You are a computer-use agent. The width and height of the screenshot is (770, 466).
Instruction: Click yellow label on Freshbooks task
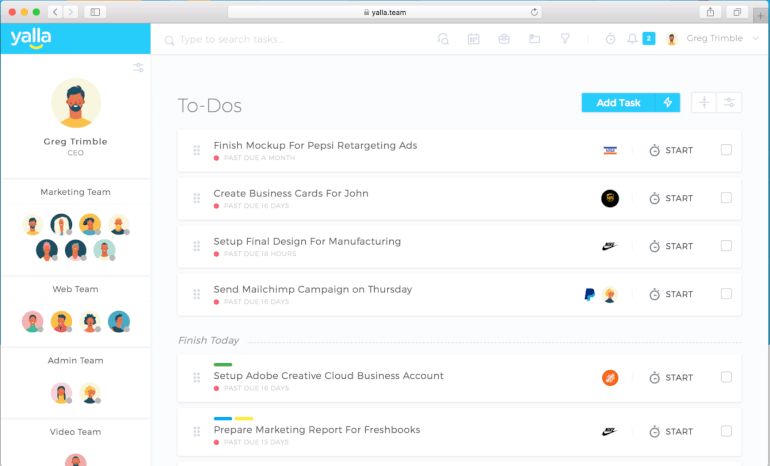click(244, 418)
